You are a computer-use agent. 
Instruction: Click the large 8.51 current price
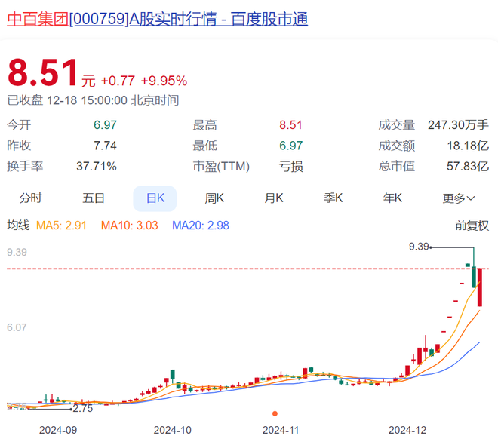(42, 72)
